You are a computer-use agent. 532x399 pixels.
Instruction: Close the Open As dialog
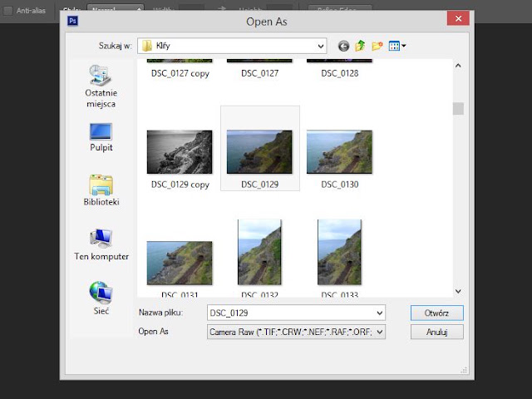tap(458, 18)
